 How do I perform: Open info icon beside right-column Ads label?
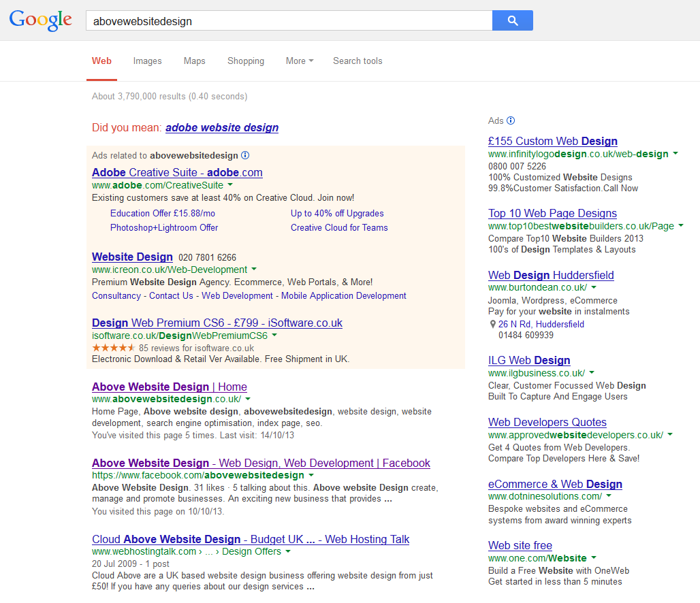(511, 120)
